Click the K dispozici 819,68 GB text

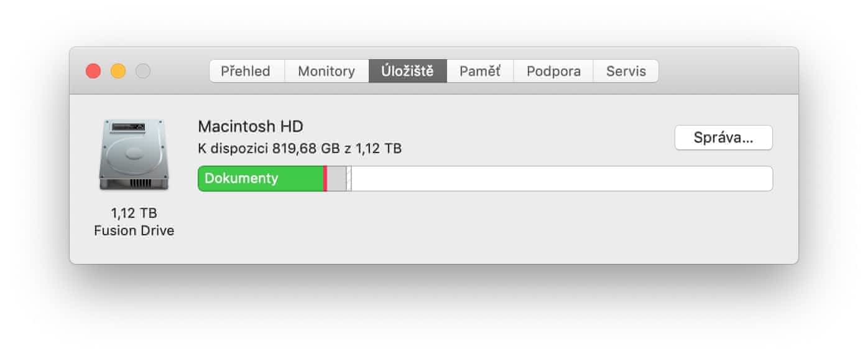coord(299,148)
